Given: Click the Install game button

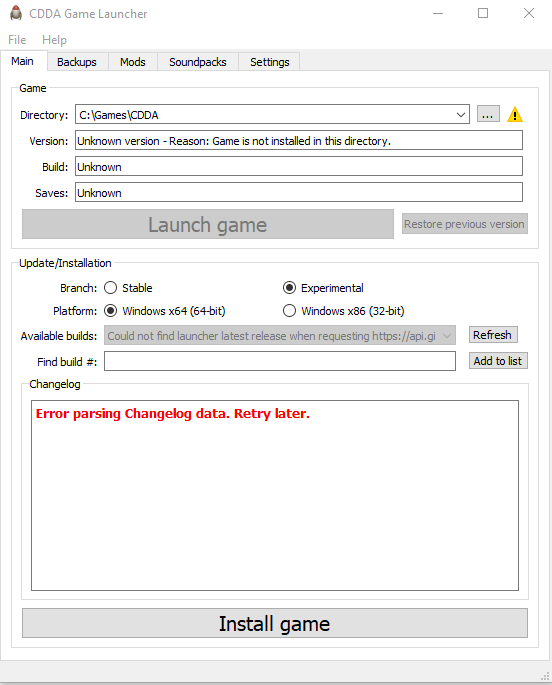Looking at the screenshot, I should pos(275,623).
